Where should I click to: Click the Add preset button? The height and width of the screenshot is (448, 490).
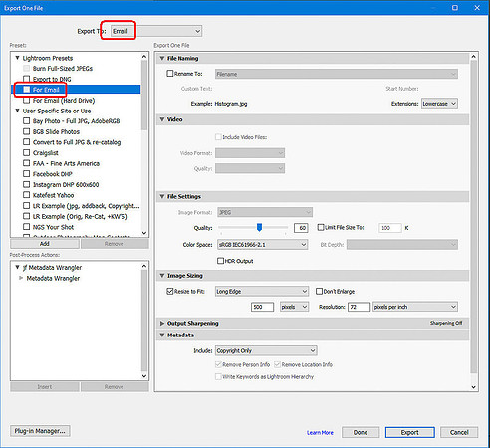45,244
